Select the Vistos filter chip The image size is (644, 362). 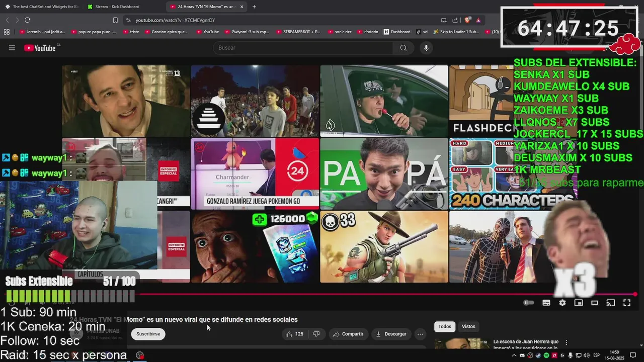468,326
